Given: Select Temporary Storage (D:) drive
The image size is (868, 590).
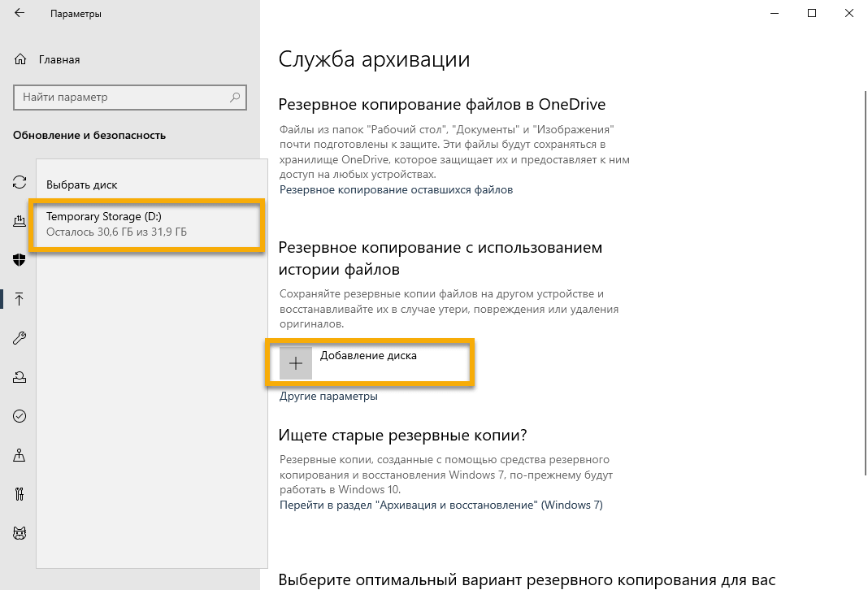Looking at the screenshot, I should 146,224.
